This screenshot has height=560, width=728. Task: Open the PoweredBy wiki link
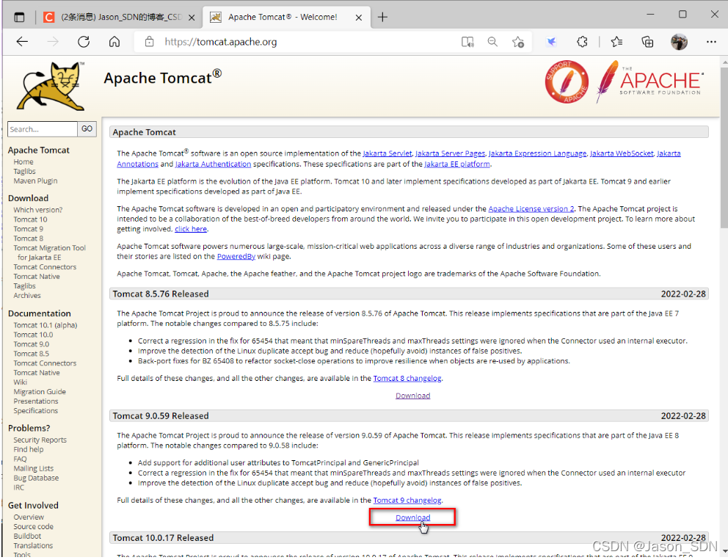tap(236, 256)
